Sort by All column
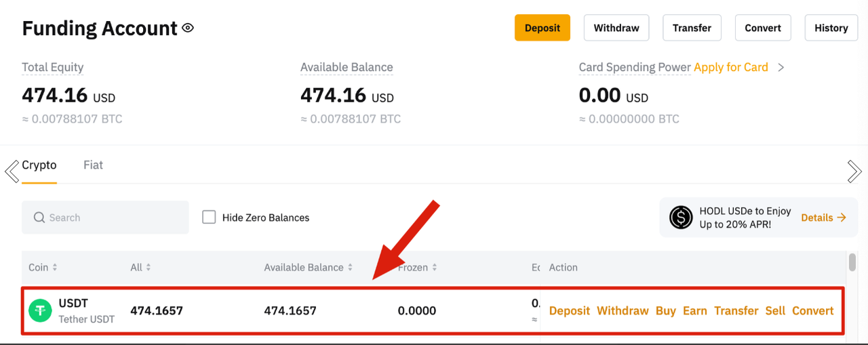Image resolution: width=868 pixels, height=345 pixels. point(140,268)
